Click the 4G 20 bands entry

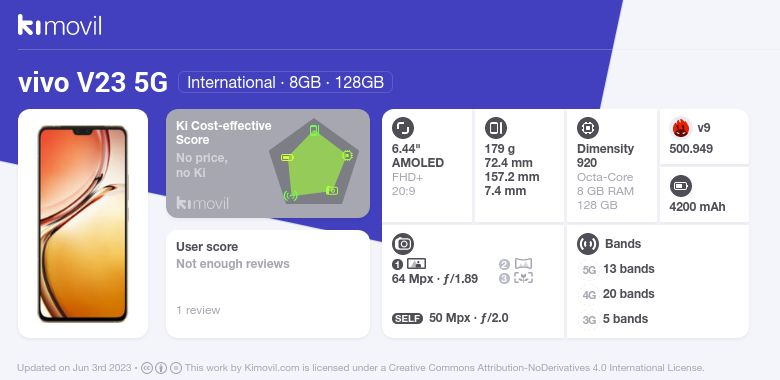(617, 294)
